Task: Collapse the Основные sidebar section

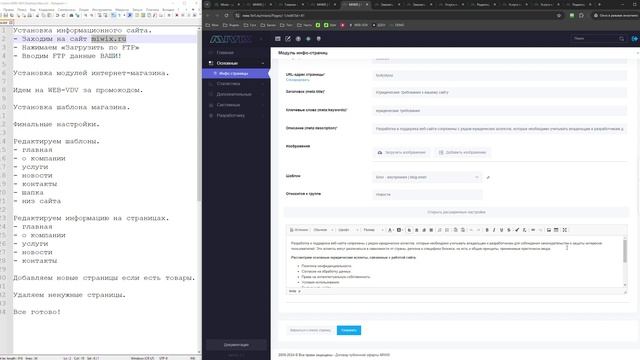Action: (x=236, y=63)
